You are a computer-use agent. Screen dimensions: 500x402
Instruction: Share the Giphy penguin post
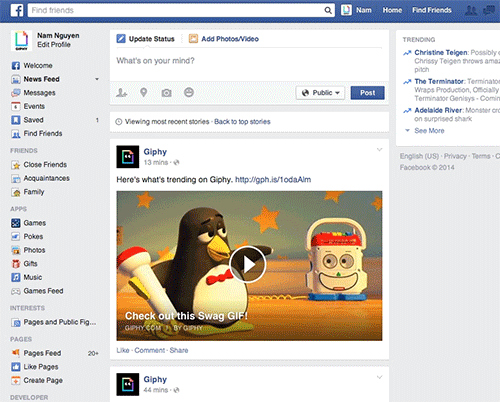[x=179, y=350]
